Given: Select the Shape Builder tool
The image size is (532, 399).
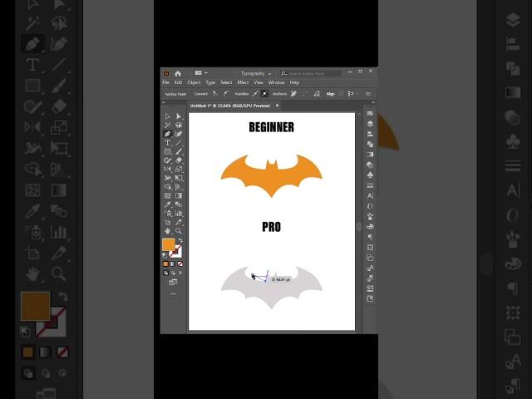Looking at the screenshot, I should tap(168, 186).
